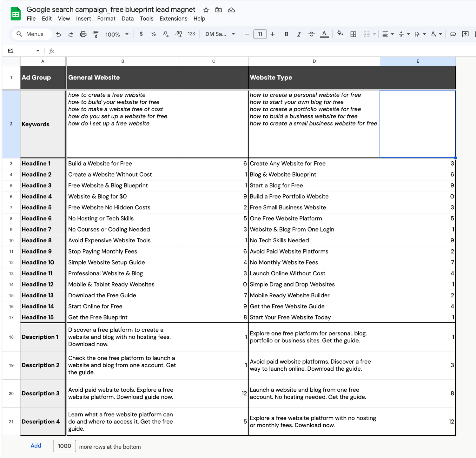Select the 'Website Type' header cell
The image size is (476, 458).
coord(314,77)
